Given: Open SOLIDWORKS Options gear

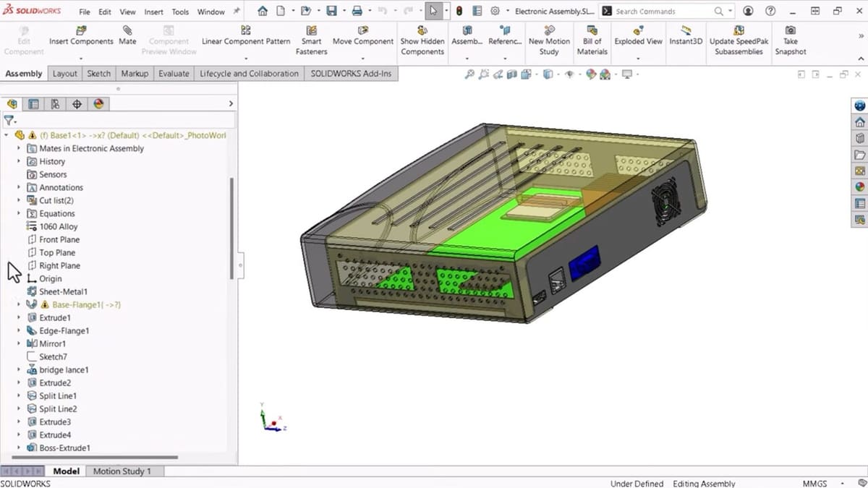Looking at the screenshot, I should coord(495,11).
